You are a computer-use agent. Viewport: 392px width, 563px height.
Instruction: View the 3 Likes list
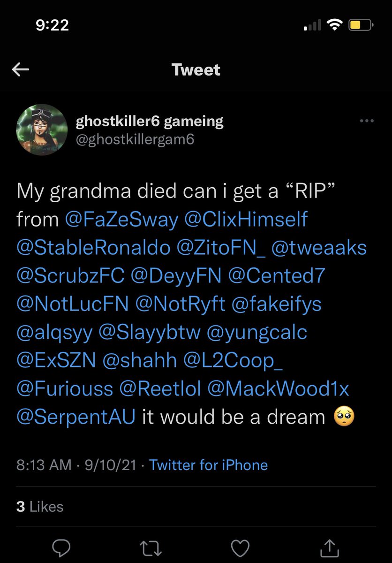(x=40, y=507)
